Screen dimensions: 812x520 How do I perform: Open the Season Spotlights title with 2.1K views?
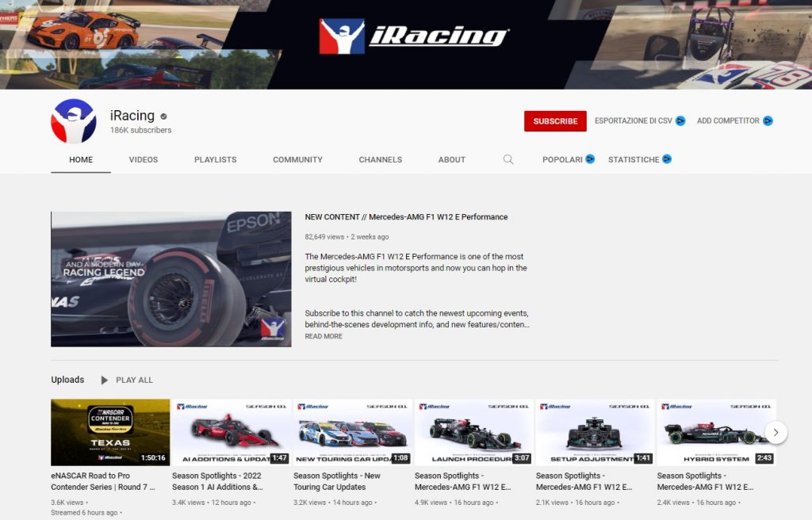tap(584, 481)
